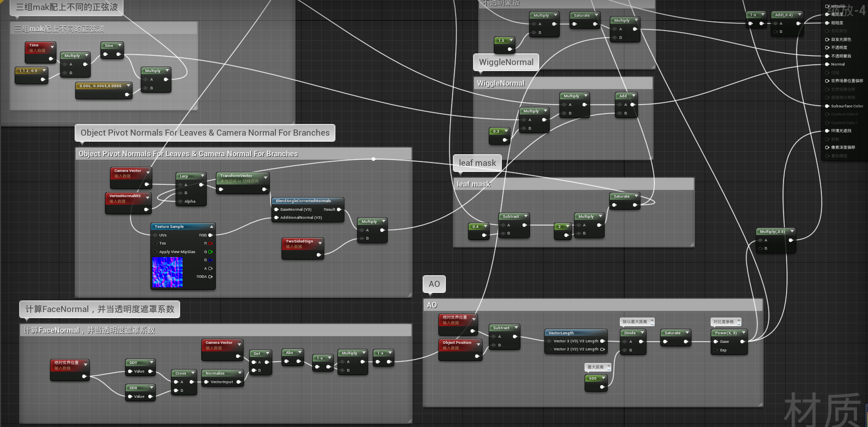
Task: Click the RGBA output pin on Texture Sample
Action: pyautogui.click(x=210, y=276)
